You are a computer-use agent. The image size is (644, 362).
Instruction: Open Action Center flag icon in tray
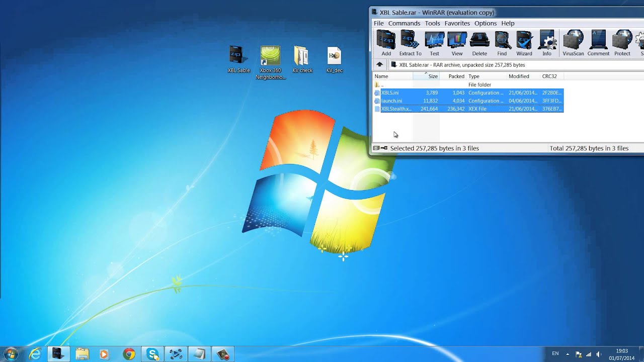click(579, 354)
